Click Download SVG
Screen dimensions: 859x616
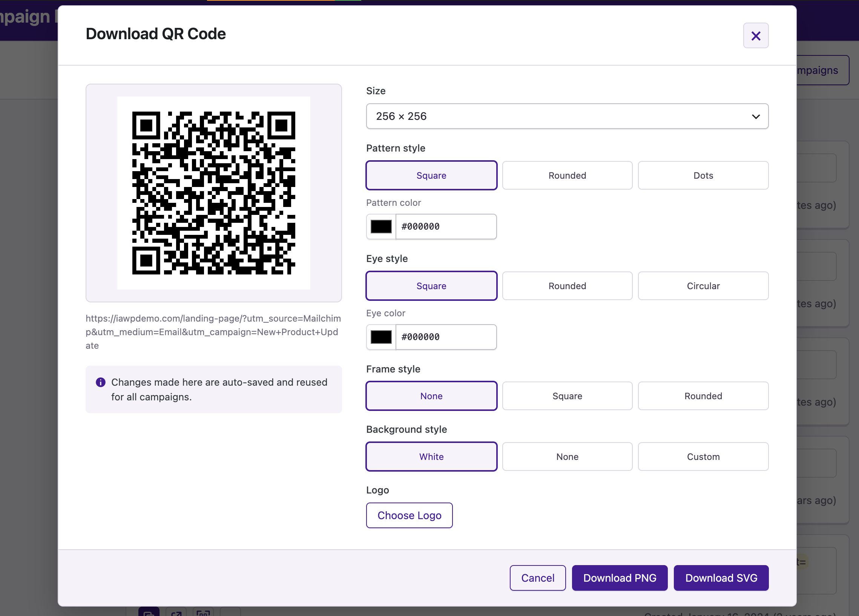click(721, 578)
